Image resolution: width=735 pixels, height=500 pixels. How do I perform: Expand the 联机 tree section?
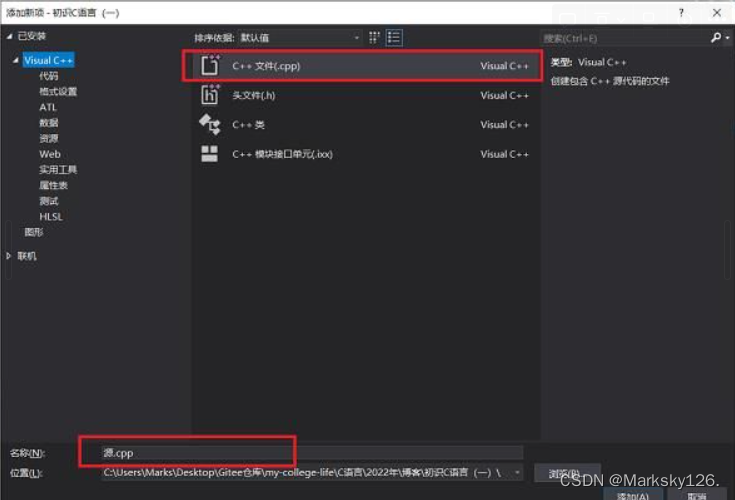click(x=8, y=256)
